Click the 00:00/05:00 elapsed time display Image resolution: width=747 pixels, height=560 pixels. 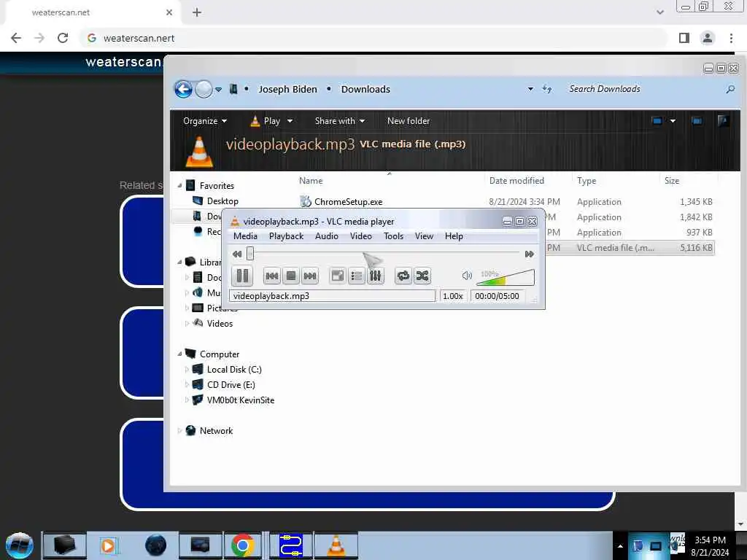click(497, 296)
